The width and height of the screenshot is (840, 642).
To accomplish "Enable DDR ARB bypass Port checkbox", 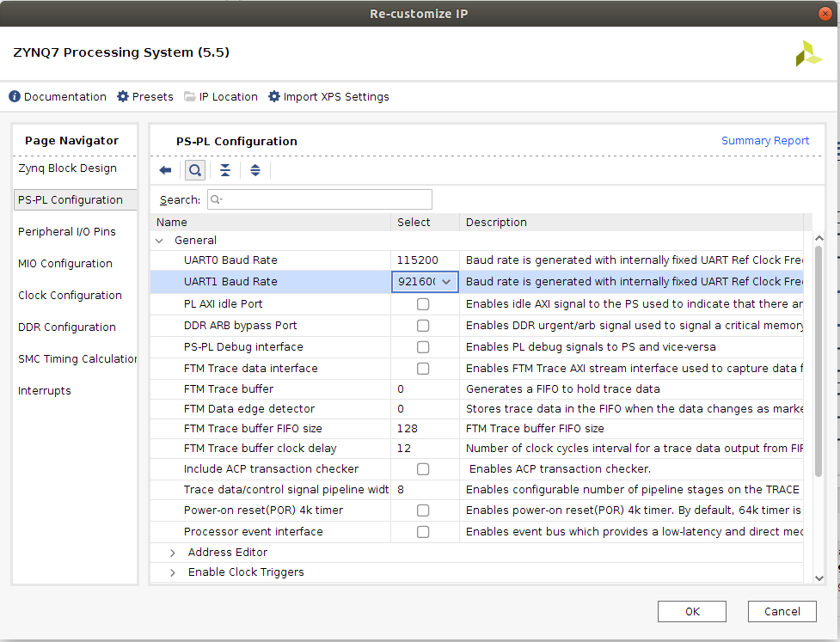I will pyautogui.click(x=423, y=326).
